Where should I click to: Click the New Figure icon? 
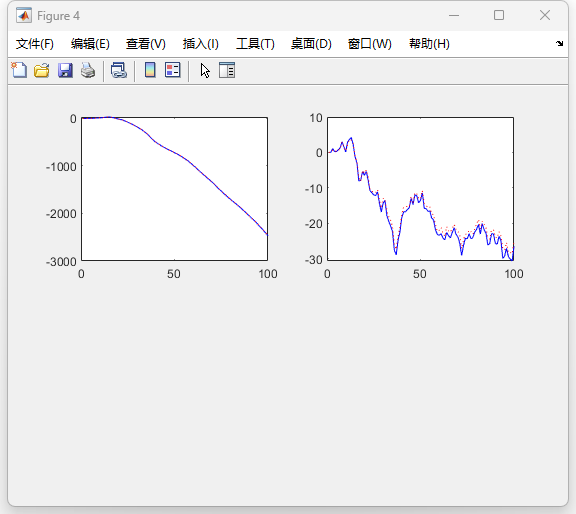click(x=19, y=70)
